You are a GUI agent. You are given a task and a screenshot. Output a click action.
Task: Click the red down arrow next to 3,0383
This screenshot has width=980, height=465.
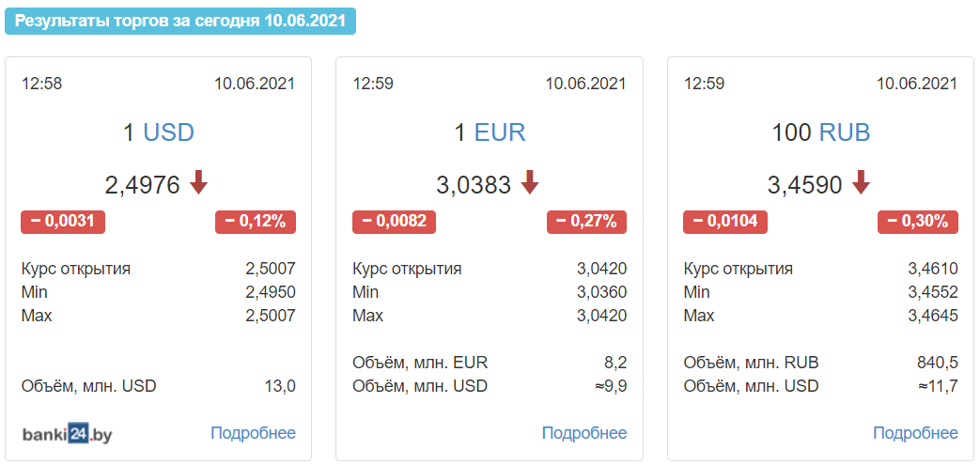pyautogui.click(x=530, y=183)
